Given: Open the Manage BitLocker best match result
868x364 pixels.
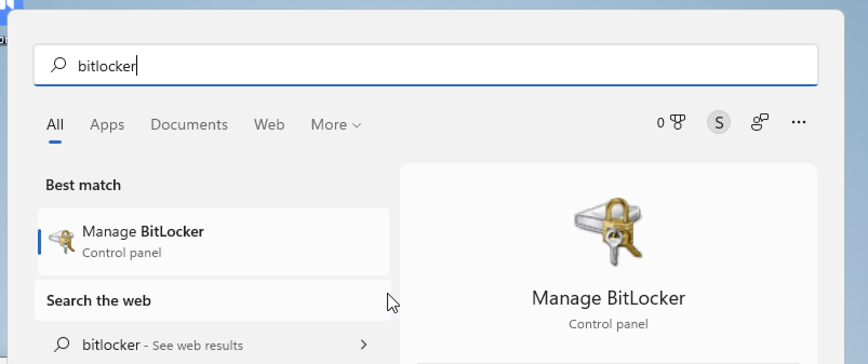Looking at the screenshot, I should click(213, 242).
